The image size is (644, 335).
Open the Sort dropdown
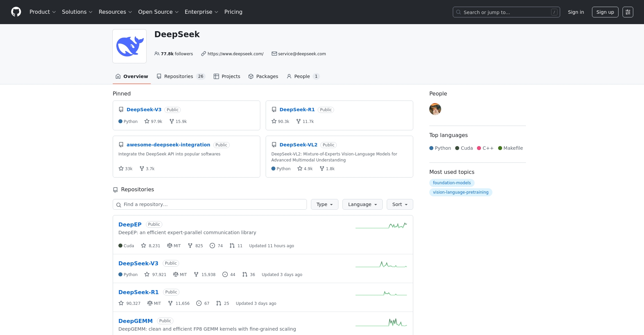pyautogui.click(x=400, y=204)
